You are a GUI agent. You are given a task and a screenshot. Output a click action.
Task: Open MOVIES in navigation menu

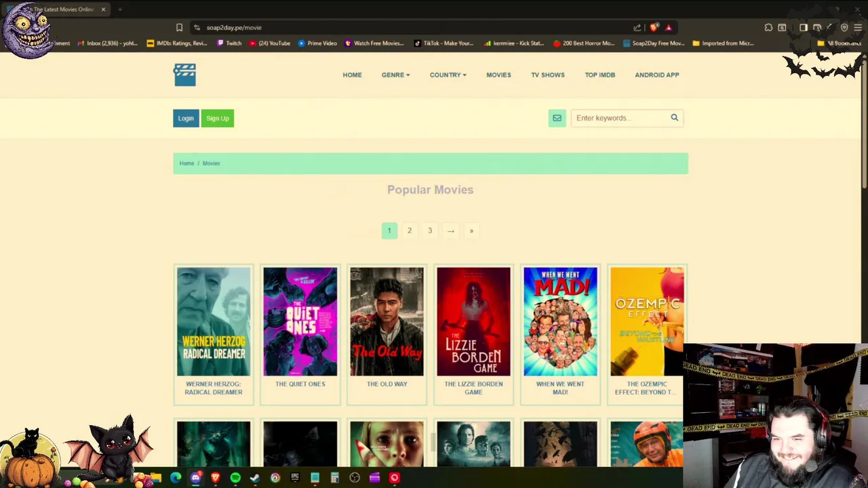pos(498,75)
